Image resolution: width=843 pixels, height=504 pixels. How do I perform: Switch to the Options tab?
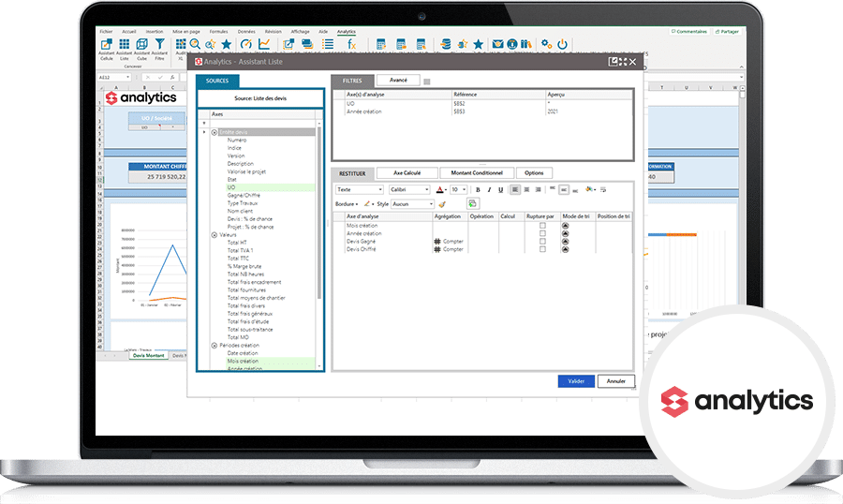(x=534, y=173)
